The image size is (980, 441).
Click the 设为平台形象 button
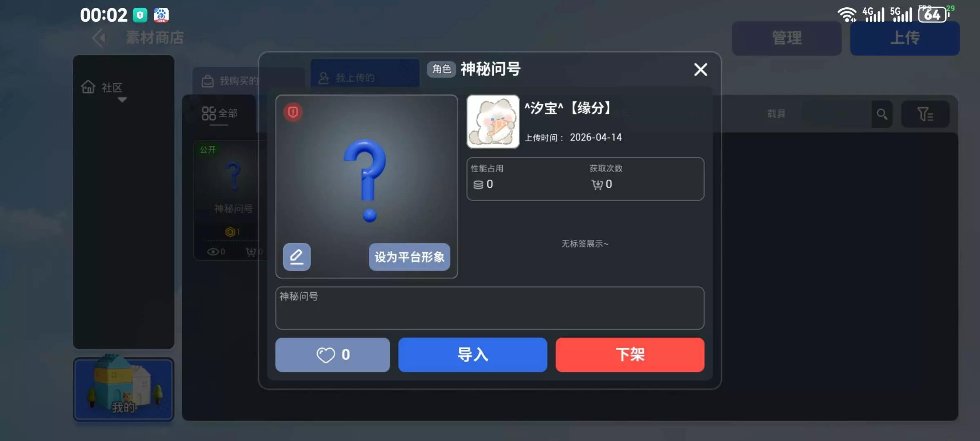[409, 257]
